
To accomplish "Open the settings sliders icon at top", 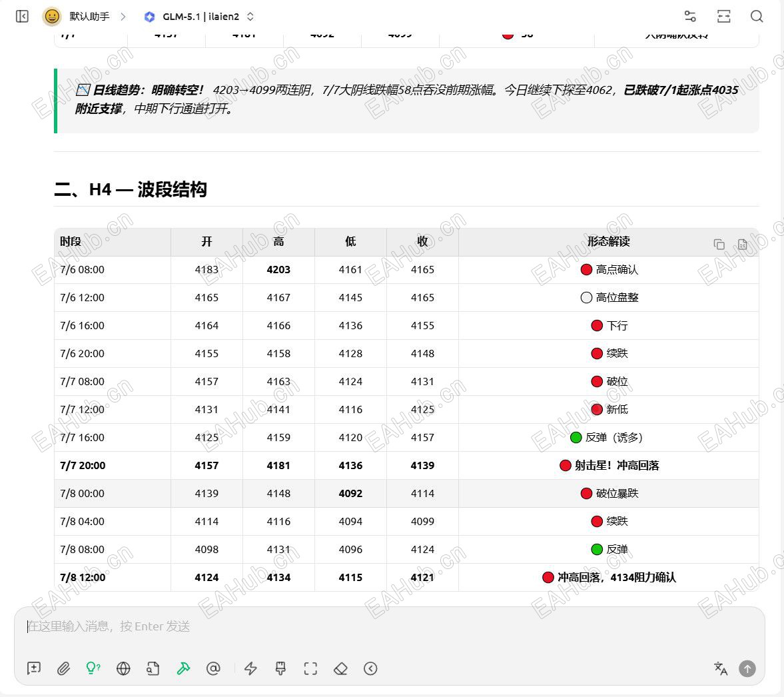I will (690, 17).
